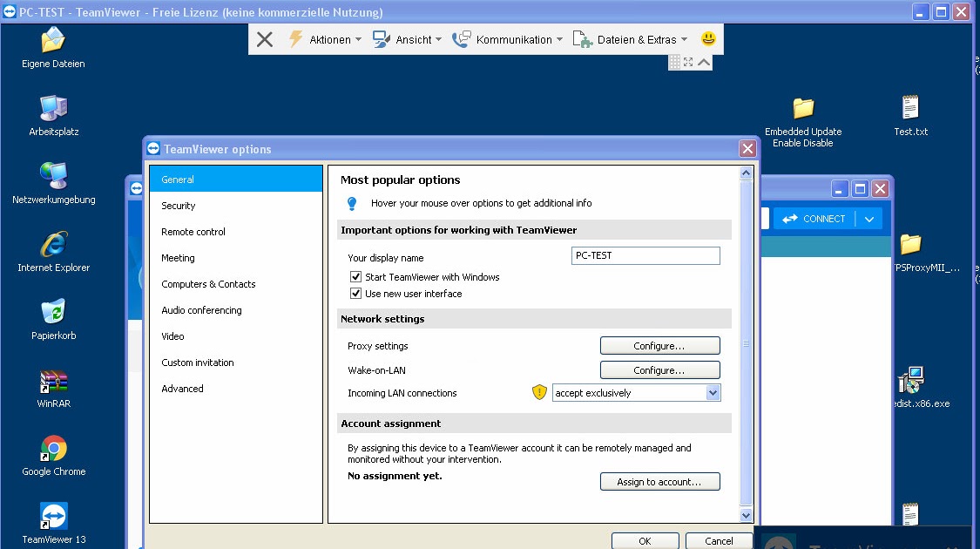Click the yellow shield warning icon
980x549 pixels.
click(539, 393)
